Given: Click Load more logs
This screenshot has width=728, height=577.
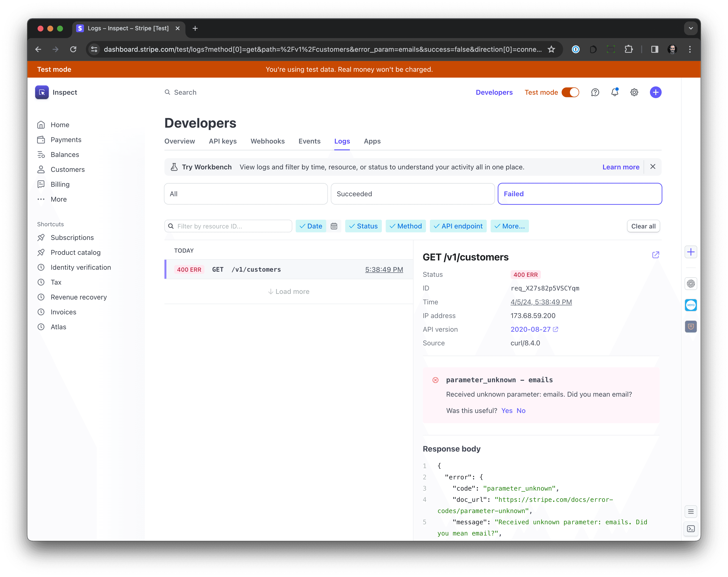Looking at the screenshot, I should pyautogui.click(x=289, y=291).
